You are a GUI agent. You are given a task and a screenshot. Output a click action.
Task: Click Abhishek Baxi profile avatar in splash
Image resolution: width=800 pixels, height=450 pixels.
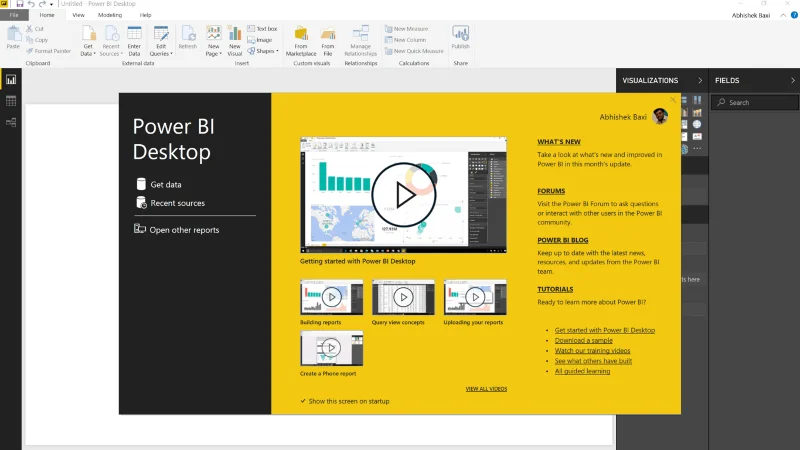(660, 116)
